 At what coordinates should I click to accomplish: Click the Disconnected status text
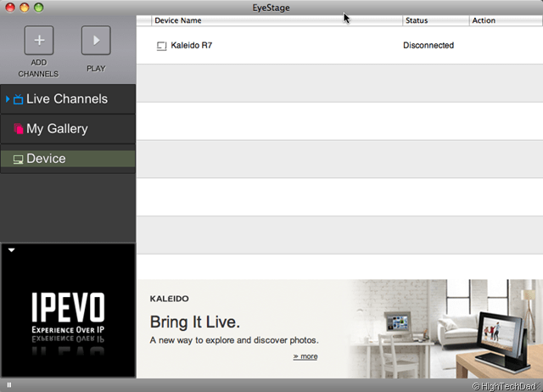(428, 46)
